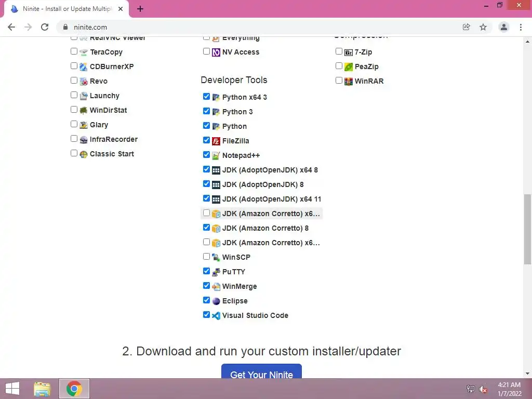This screenshot has width=532, height=399.
Task: View site information via lock icon
Action: tap(65, 27)
